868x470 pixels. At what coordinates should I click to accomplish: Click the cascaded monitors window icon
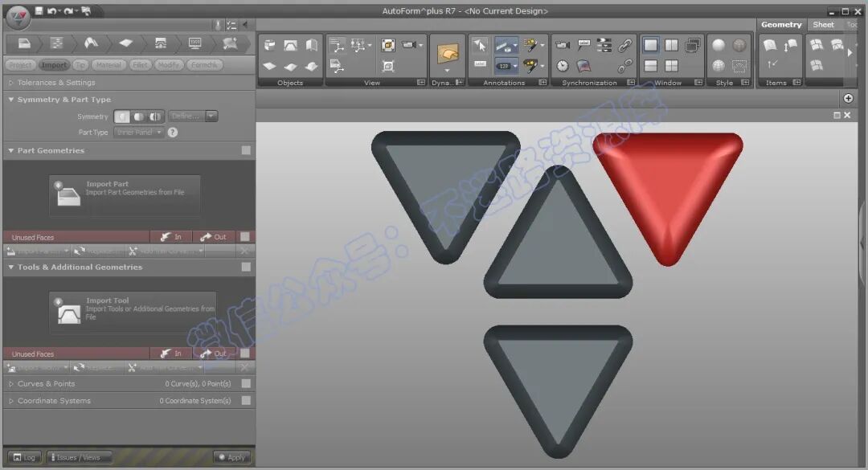693,45
